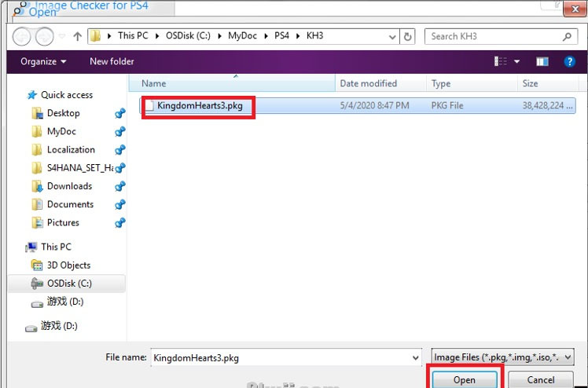This screenshot has width=588, height=388.
Task: Change view with the view layout icon
Action: [x=501, y=61]
